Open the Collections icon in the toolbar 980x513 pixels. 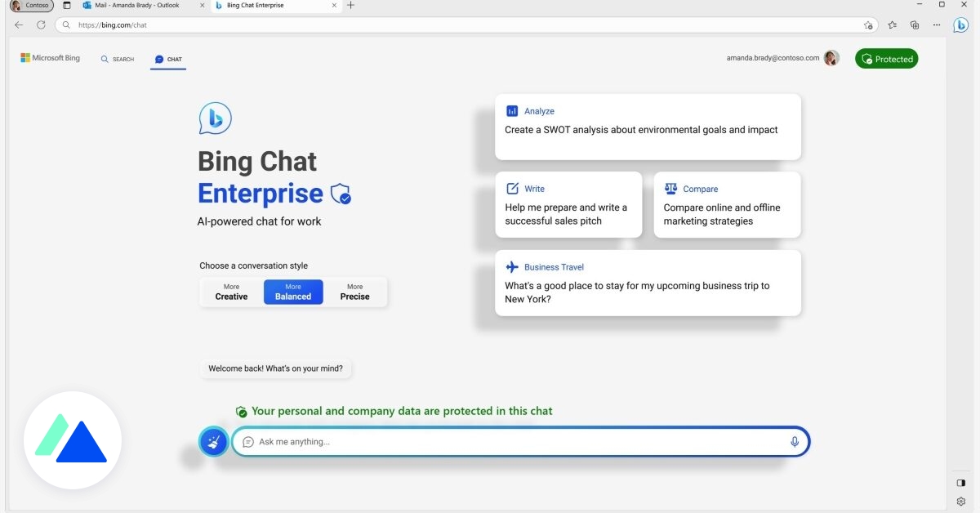(x=915, y=25)
